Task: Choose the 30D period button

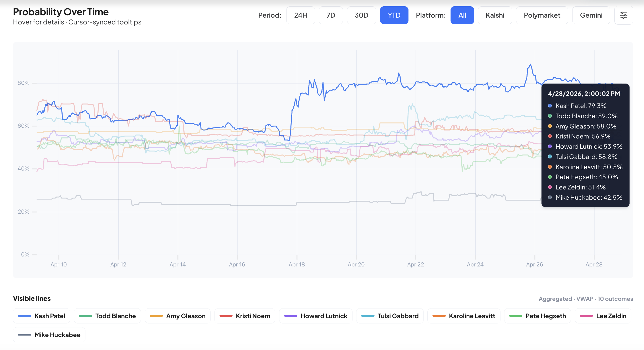Action: pos(361,15)
